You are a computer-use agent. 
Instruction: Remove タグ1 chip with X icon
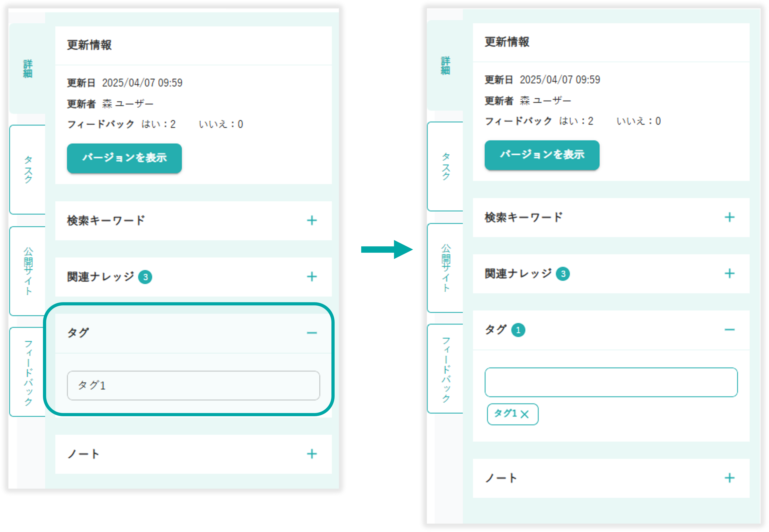pos(524,414)
